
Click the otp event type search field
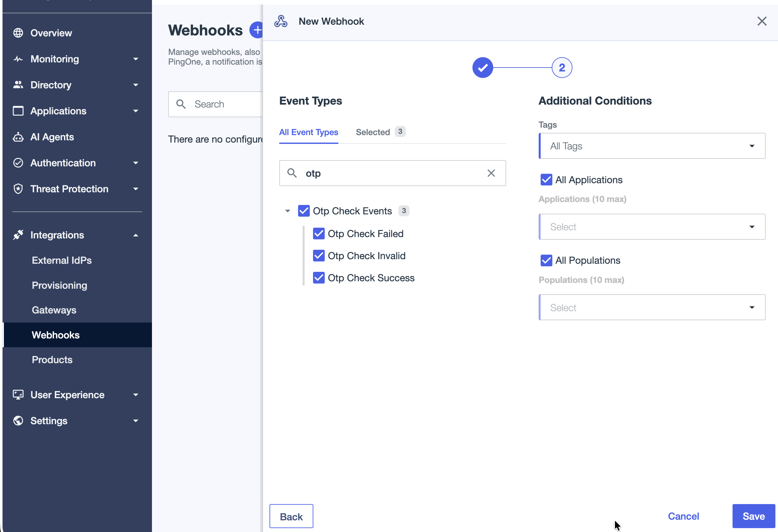point(392,173)
